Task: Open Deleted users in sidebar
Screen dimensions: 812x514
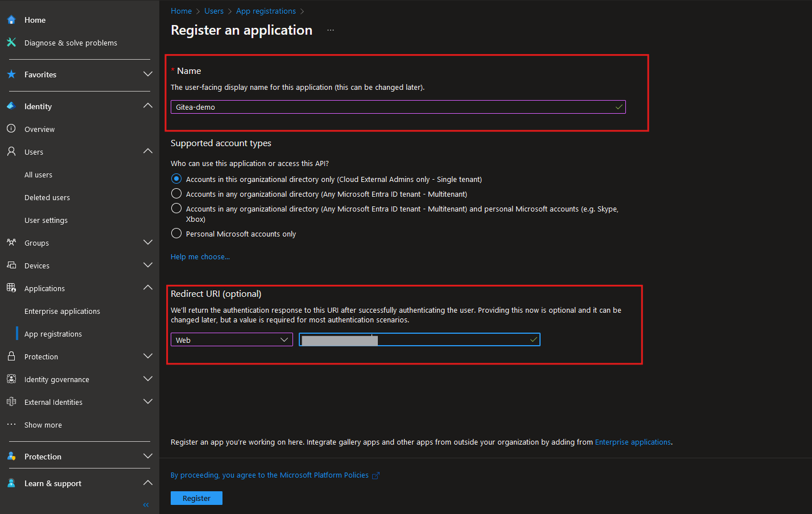Action: pos(47,198)
